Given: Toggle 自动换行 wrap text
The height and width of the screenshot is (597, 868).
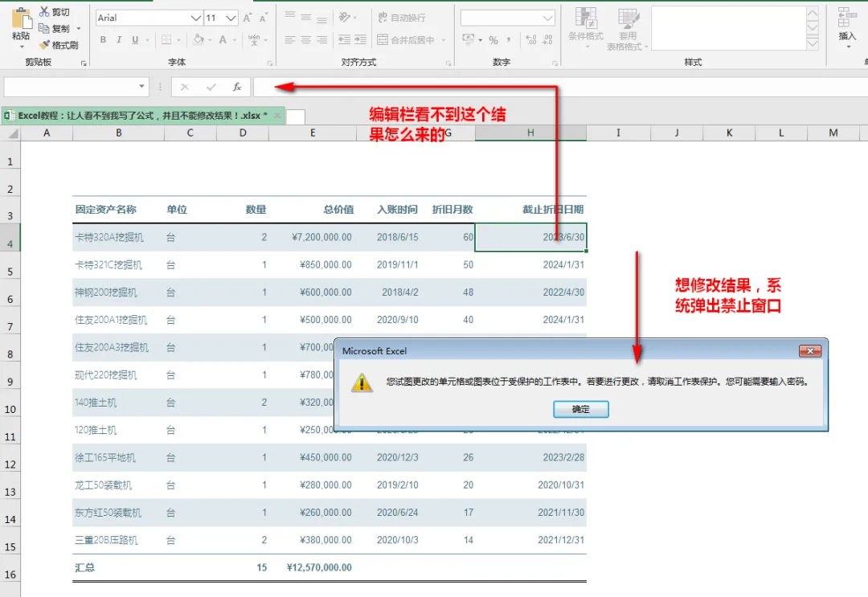Looking at the screenshot, I should point(402,17).
